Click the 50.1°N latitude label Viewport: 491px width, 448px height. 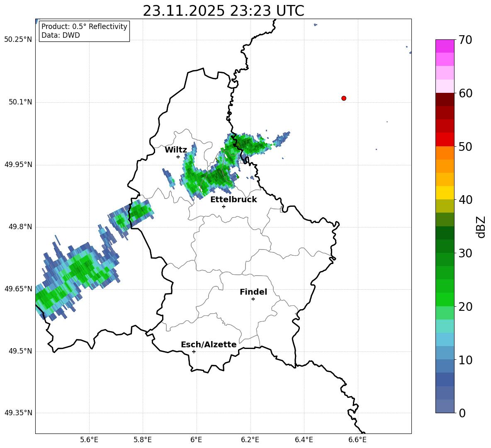(20, 102)
